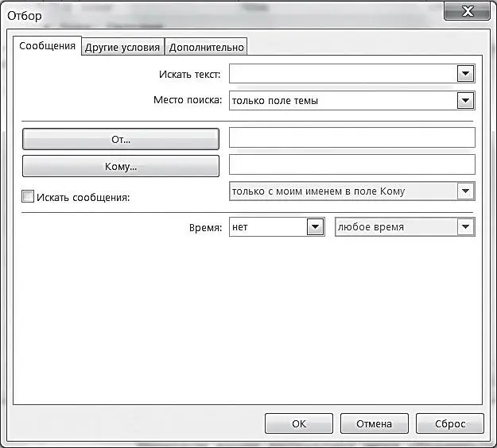Click the От... button
Viewport: 497px width, 448px height.
tap(121, 139)
